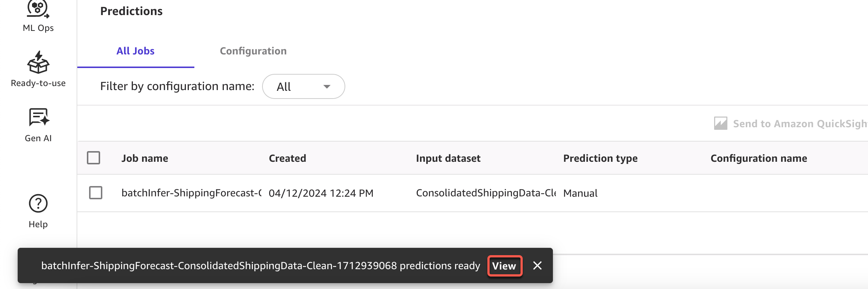Click the dropdown arrow beside All
Screen dimensions: 868x289
(327, 87)
